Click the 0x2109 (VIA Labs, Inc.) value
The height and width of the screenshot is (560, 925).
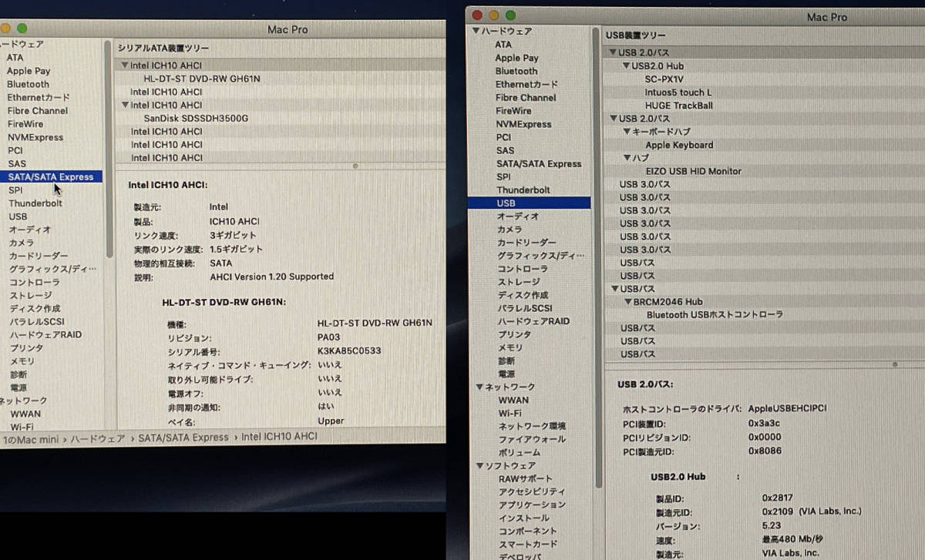tap(812, 511)
